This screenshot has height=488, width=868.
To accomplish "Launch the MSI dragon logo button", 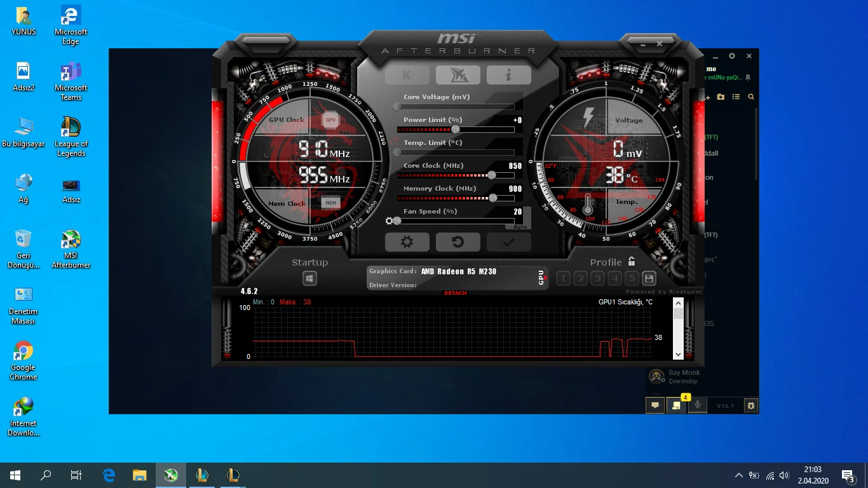I will pyautogui.click(x=458, y=75).
